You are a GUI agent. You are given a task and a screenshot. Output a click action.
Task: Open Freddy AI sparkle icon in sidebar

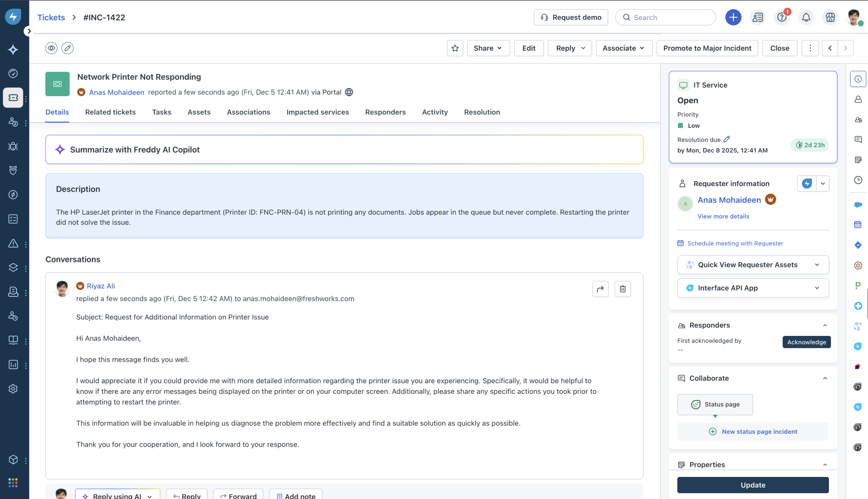point(13,49)
